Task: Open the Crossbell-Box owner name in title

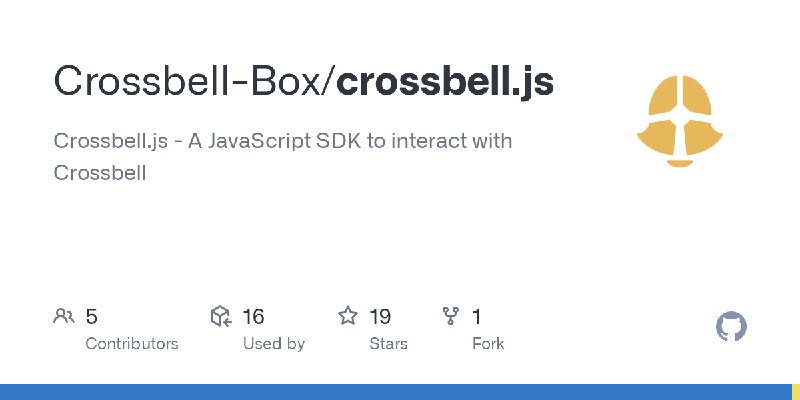Action: pos(189,82)
